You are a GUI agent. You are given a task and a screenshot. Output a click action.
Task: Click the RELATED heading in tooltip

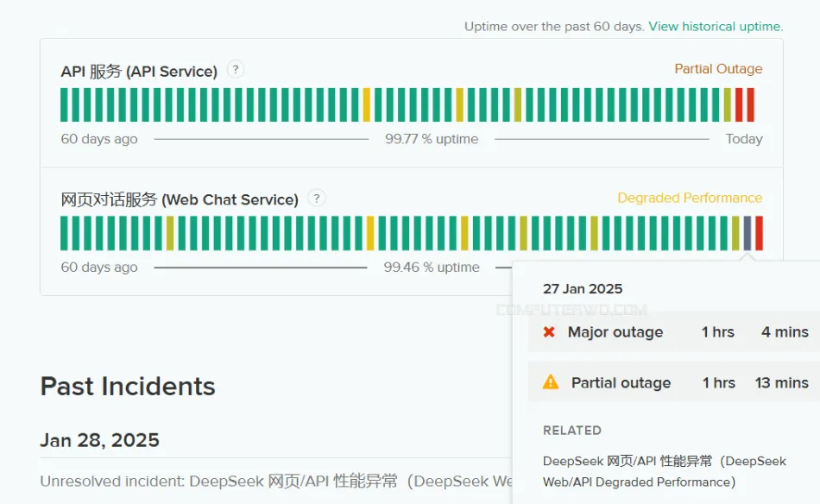click(x=572, y=431)
